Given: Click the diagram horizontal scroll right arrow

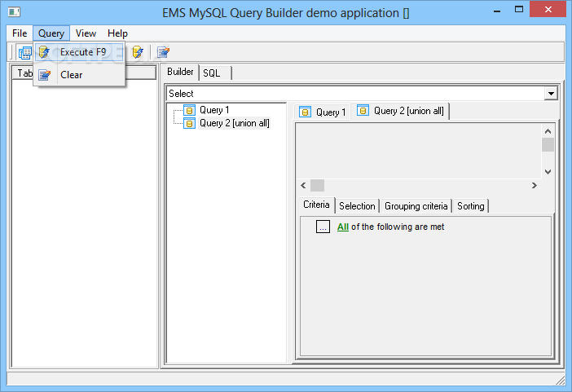Looking at the screenshot, I should tap(535, 186).
